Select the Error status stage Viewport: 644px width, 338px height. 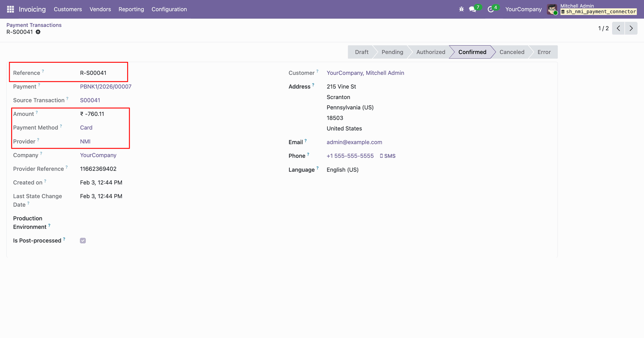pyautogui.click(x=544, y=52)
